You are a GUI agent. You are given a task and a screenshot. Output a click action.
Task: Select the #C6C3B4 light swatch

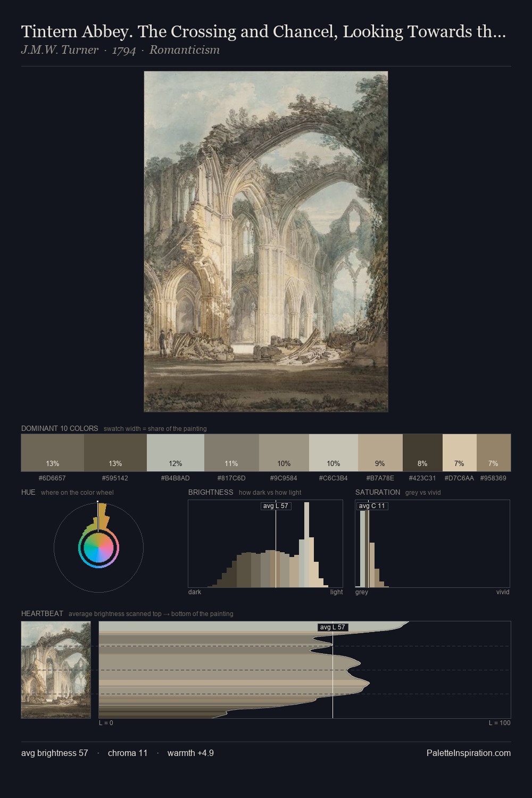pyautogui.click(x=334, y=453)
